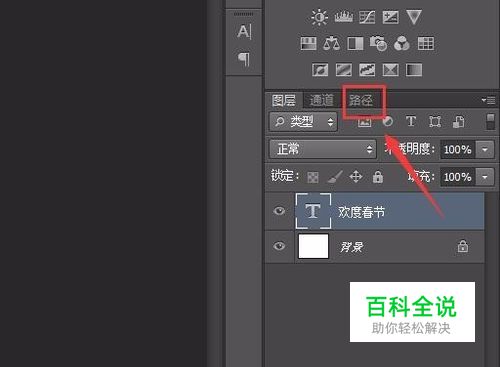Add a Brightness/Contrast adjustment
500x367 pixels.
click(319, 17)
